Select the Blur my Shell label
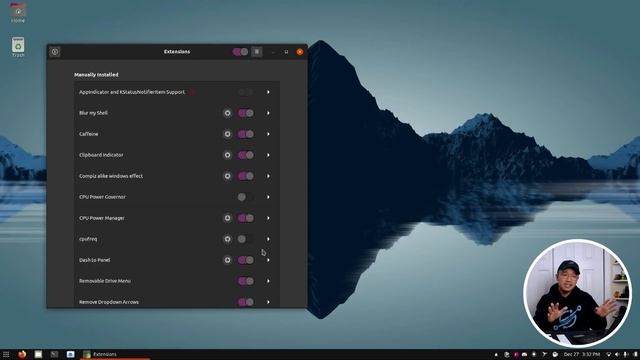 [93, 113]
